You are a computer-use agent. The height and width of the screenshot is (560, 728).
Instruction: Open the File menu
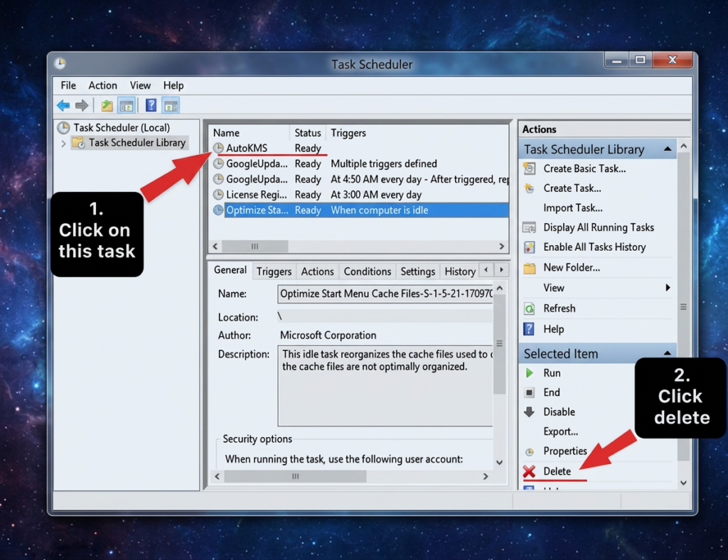[68, 85]
